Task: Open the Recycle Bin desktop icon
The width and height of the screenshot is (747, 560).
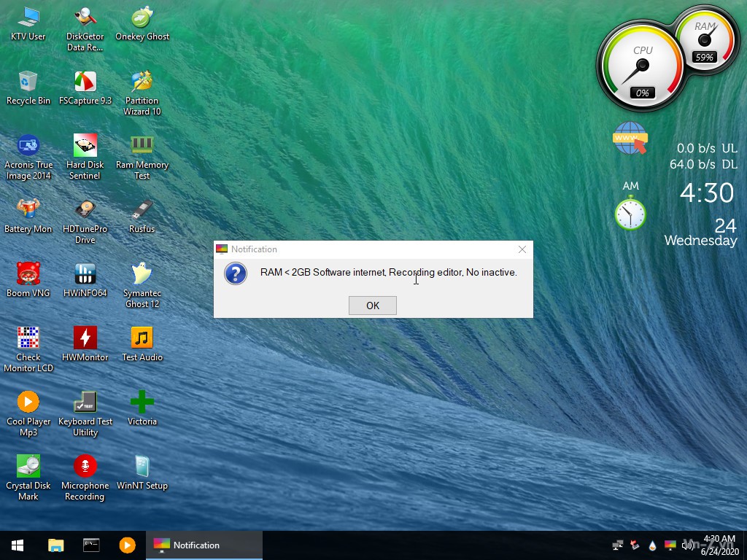Action: [x=28, y=82]
